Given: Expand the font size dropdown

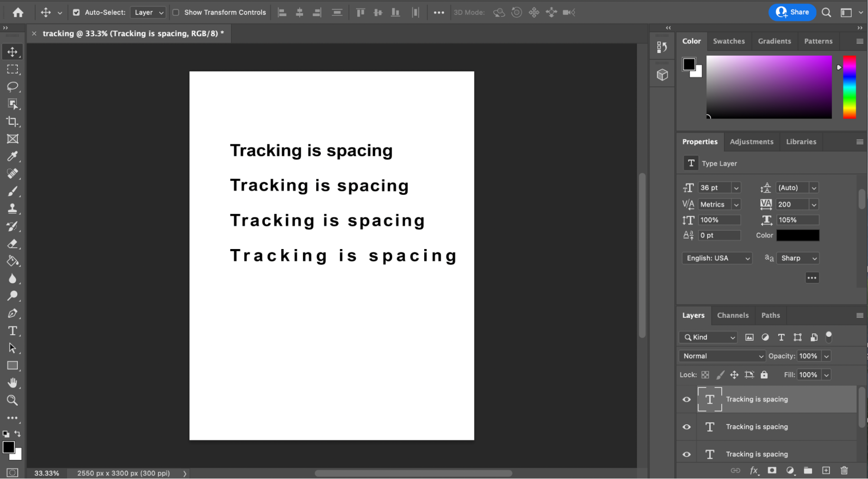Looking at the screenshot, I should [736, 187].
